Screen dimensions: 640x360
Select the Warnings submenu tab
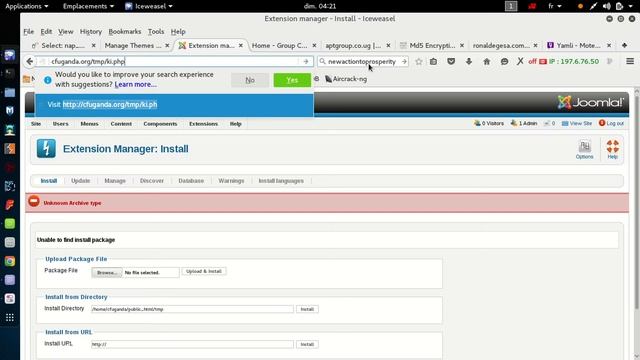(231, 180)
